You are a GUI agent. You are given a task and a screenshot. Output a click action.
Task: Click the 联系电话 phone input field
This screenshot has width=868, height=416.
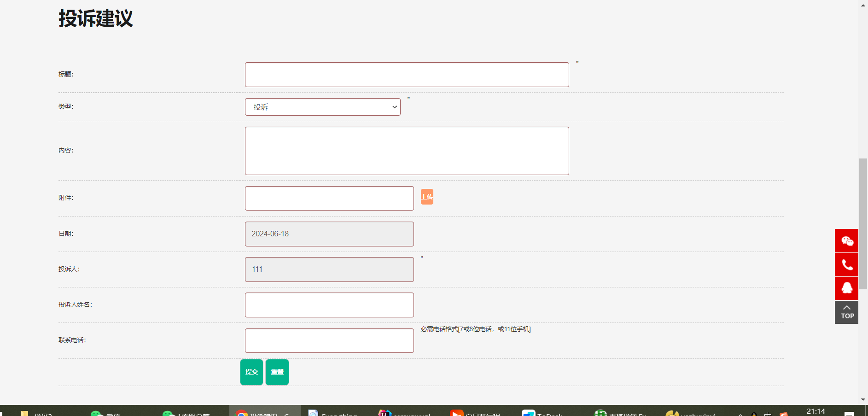point(329,340)
